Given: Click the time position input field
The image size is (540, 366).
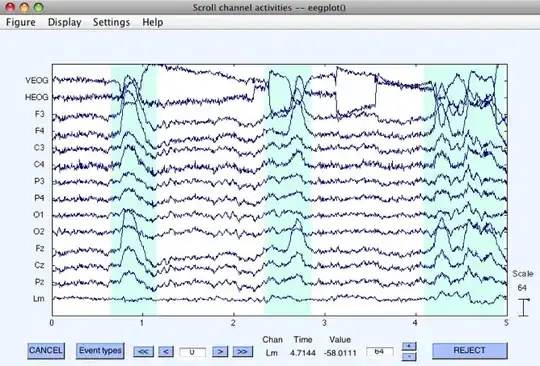Looking at the screenshot, I should coord(193,352).
